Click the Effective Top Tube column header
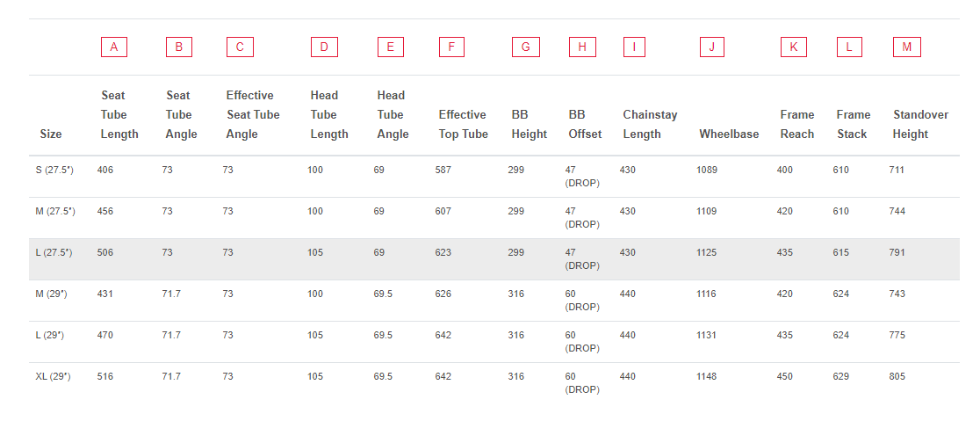 [x=463, y=125]
